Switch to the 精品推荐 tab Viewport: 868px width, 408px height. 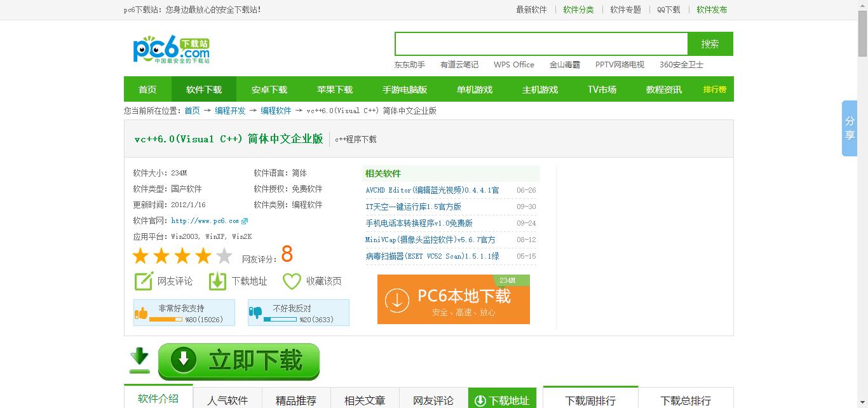tap(296, 399)
